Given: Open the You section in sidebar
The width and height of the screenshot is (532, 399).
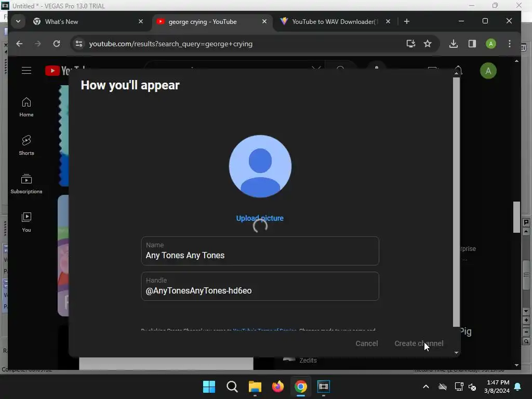Looking at the screenshot, I should [x=26, y=222].
